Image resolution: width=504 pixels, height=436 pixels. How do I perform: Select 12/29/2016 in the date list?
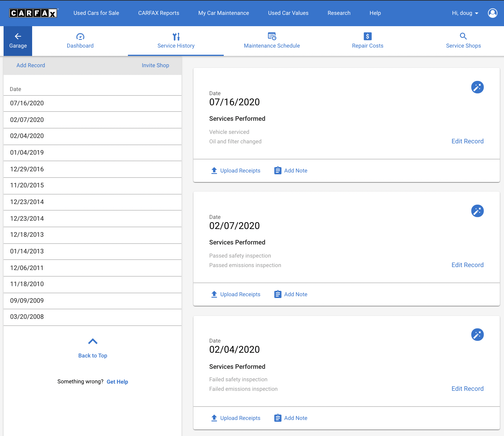tap(93, 170)
